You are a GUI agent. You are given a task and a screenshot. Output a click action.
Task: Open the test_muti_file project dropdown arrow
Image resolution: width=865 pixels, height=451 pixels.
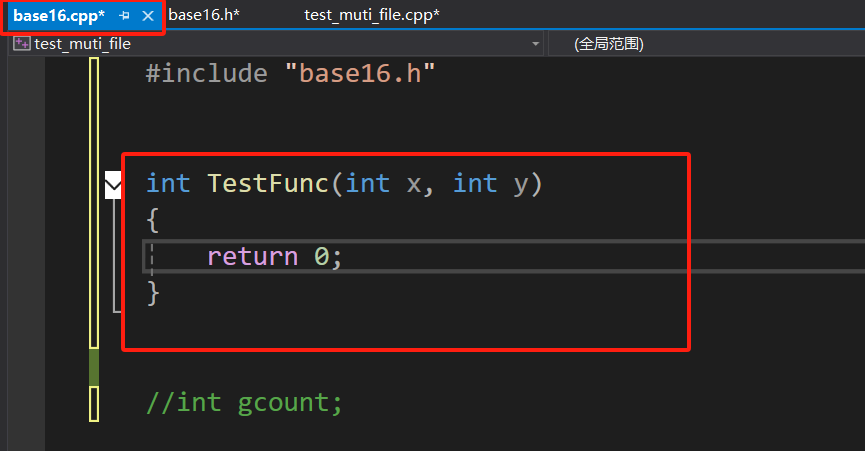tap(535, 44)
